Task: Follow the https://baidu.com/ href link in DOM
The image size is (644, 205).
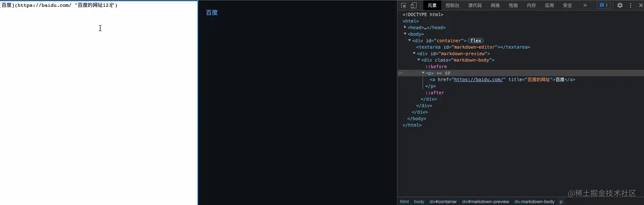Action: [479, 80]
